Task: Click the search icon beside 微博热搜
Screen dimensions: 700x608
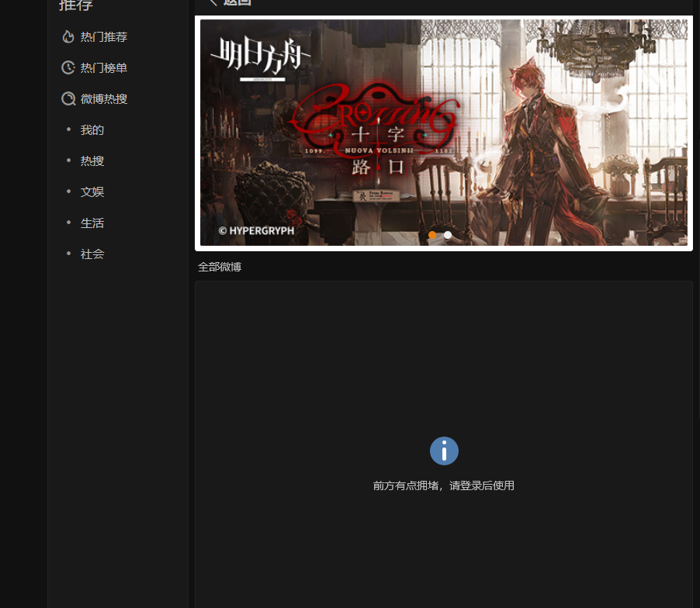Action: click(68, 98)
